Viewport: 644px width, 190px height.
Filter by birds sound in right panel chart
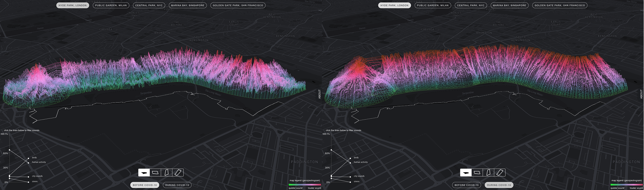pyautogui.click(x=356, y=158)
